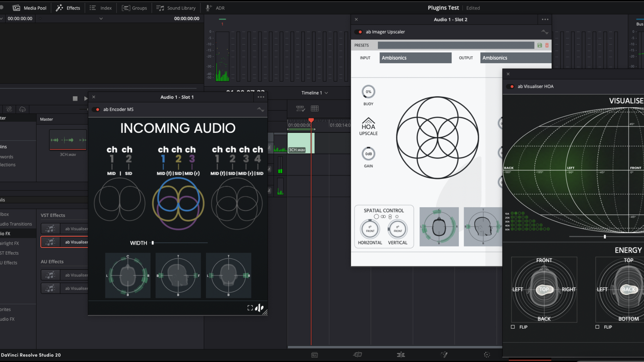Open the Media Pool panel
Screen dimensions: 644x362
point(30,8)
